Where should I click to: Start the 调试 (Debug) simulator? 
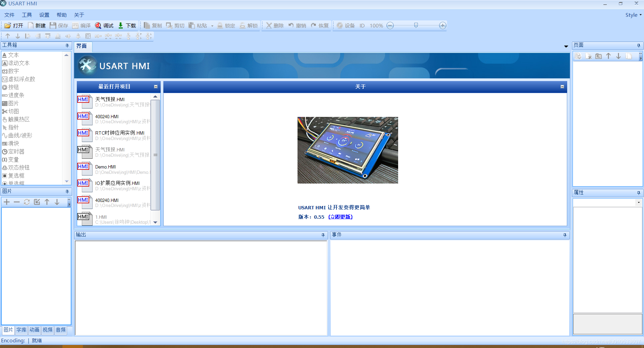[104, 25]
